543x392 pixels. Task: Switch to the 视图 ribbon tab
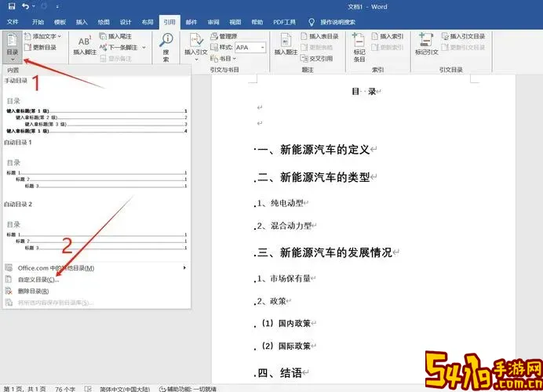click(x=235, y=22)
